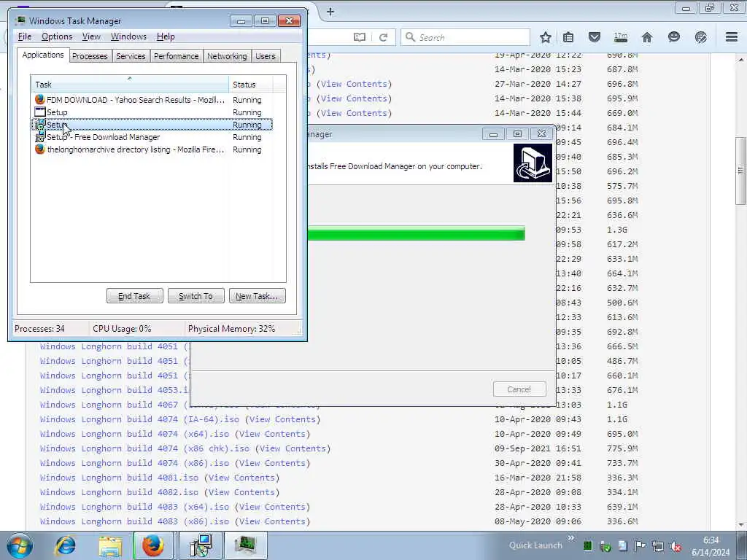This screenshot has width=747, height=560.
Task: Click the scrollbar down arrow in Firefox
Action: (741, 525)
